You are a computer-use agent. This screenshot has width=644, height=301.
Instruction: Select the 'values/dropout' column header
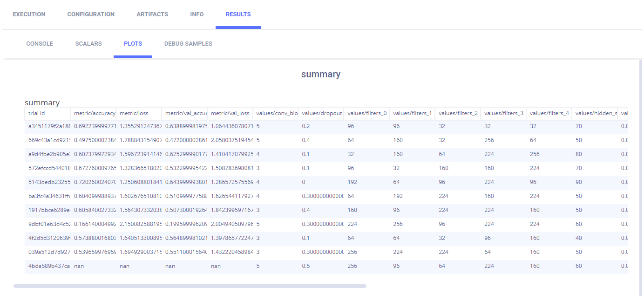(x=322, y=113)
